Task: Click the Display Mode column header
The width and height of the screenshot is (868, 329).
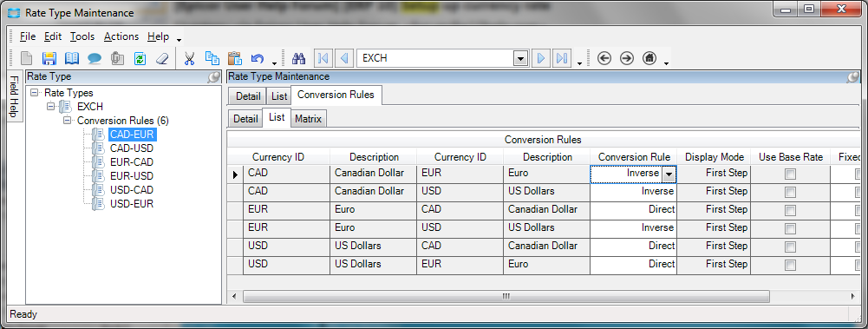Action: point(715,157)
